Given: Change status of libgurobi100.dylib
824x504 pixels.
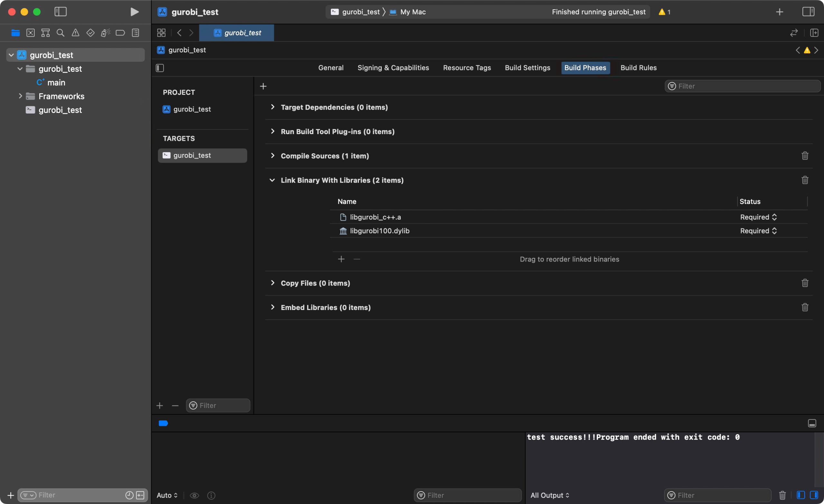Looking at the screenshot, I should [x=758, y=231].
